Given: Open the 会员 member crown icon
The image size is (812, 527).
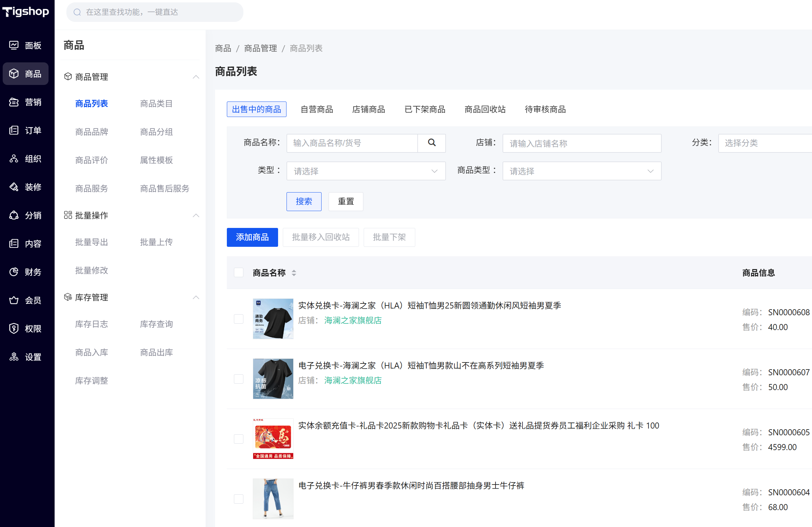Looking at the screenshot, I should [x=13, y=300].
